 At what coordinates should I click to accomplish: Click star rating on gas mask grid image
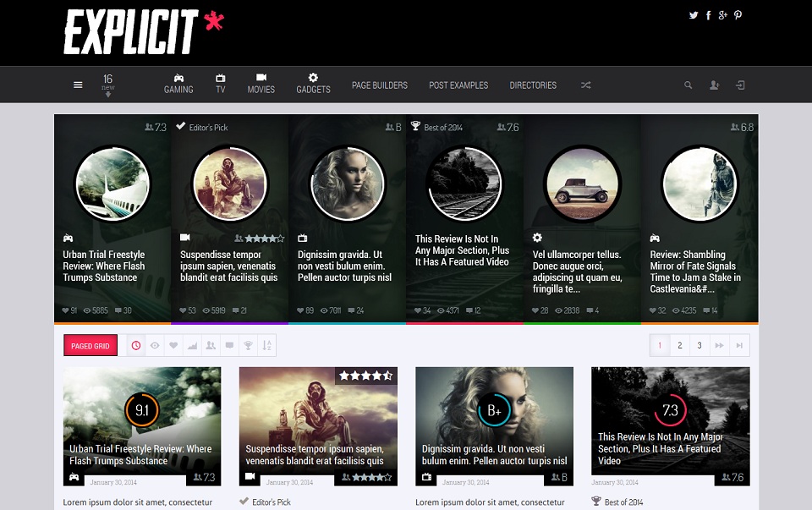[366, 376]
